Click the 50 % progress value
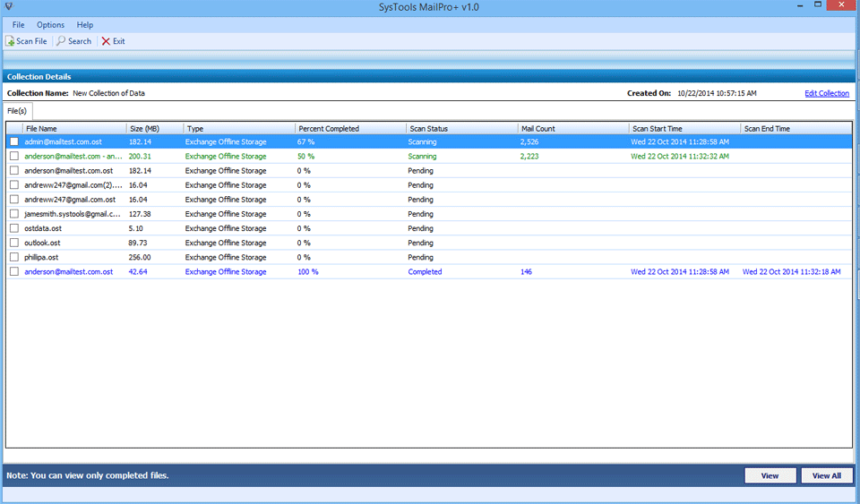This screenshot has width=860, height=504. point(305,156)
